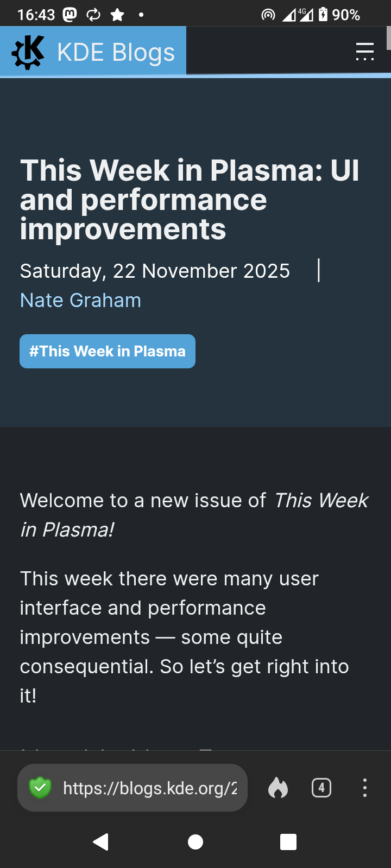
Task: Go to KDE Blogs home title
Action: 116,53
